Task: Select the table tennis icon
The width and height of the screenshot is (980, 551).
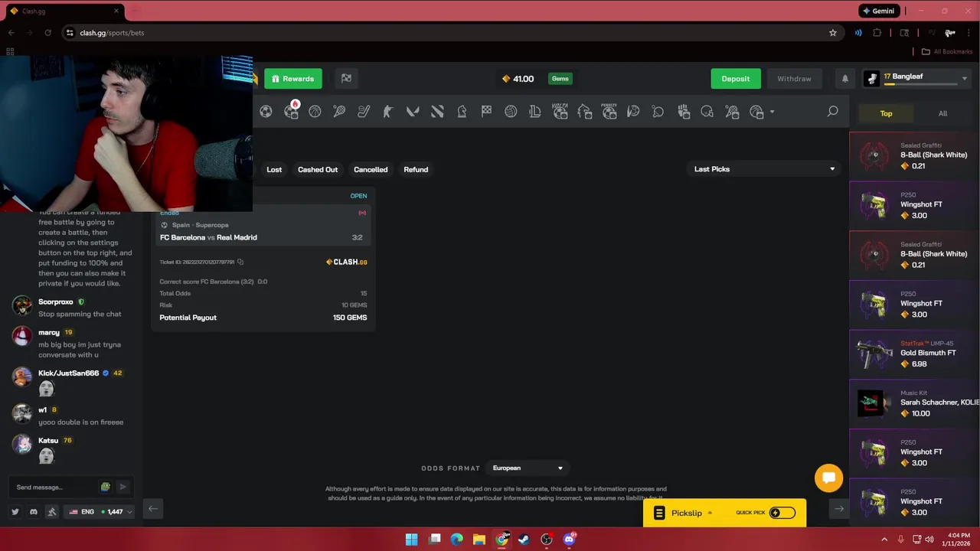Action: coord(658,112)
